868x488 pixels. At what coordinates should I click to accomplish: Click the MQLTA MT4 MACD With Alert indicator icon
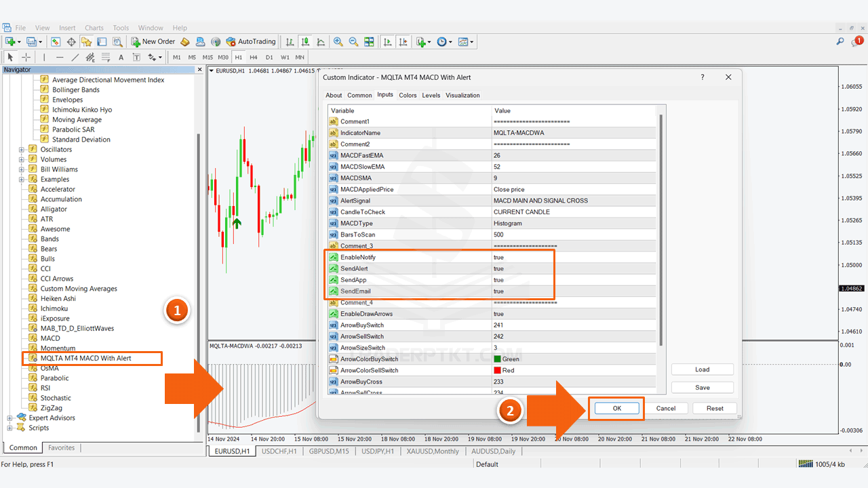click(x=32, y=358)
